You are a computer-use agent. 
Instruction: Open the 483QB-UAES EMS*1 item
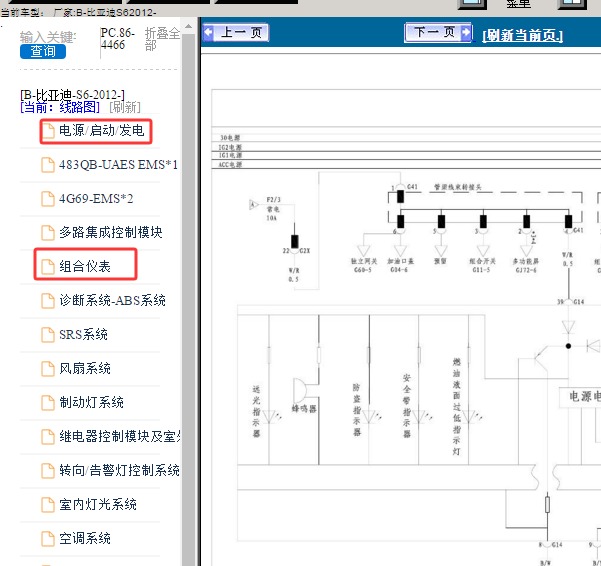[x=118, y=165]
